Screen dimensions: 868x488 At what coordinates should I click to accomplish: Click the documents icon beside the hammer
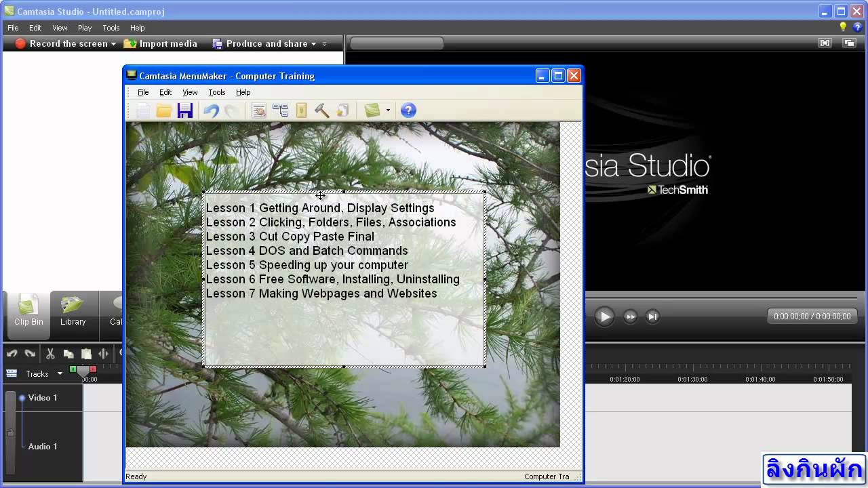[x=343, y=110]
